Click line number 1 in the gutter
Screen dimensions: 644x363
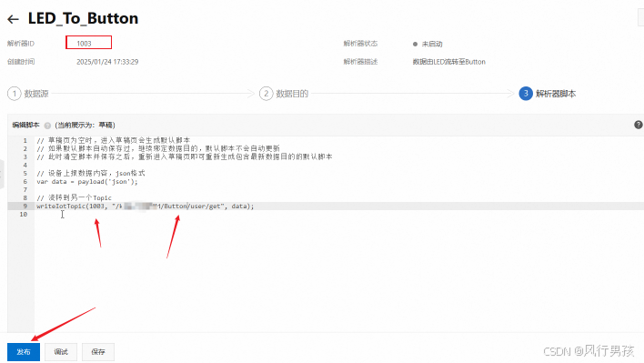pos(25,140)
